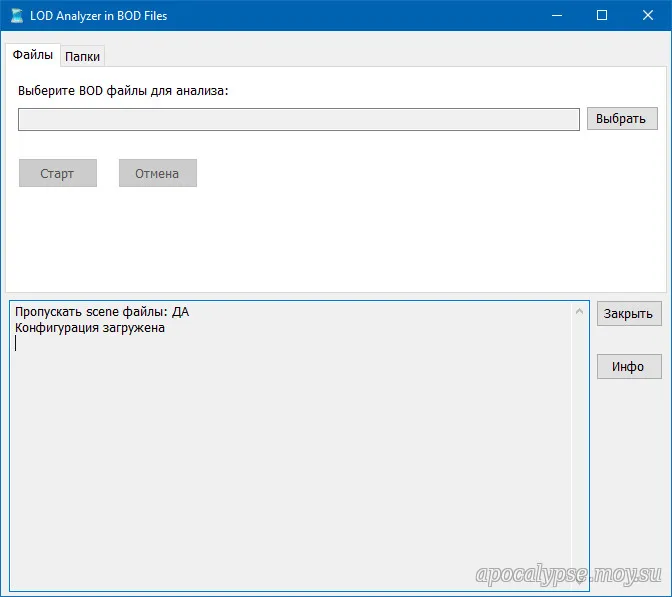
Task: Click the log scrollbar up arrow
Action: point(580,311)
